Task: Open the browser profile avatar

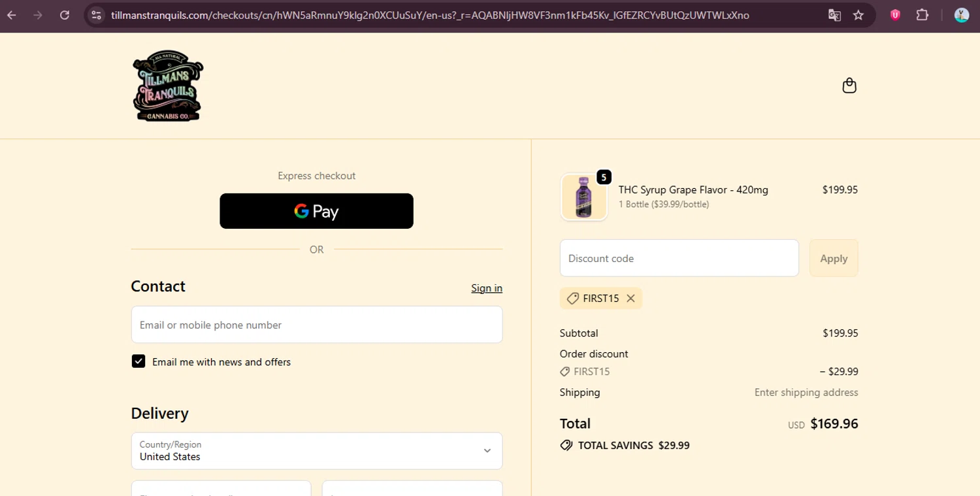Action: point(961,15)
